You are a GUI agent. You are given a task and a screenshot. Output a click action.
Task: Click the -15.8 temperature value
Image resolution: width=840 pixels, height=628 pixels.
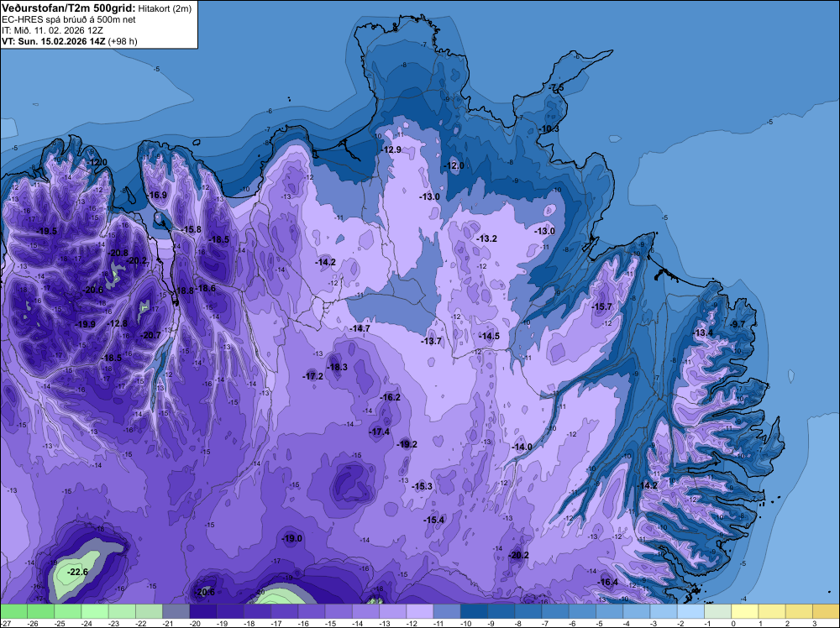pos(191,229)
